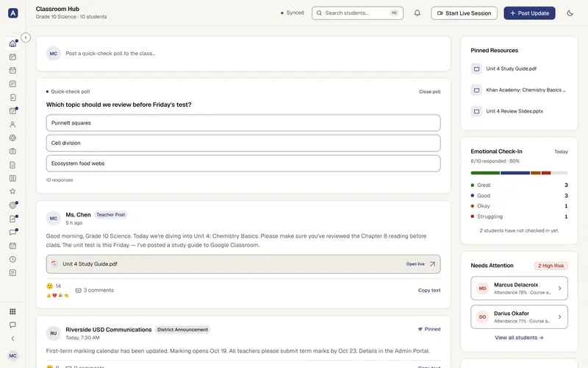This screenshot has height=368, width=588.
Task: Click the chat bubble icon below apps grid
Action: (x=12, y=325)
